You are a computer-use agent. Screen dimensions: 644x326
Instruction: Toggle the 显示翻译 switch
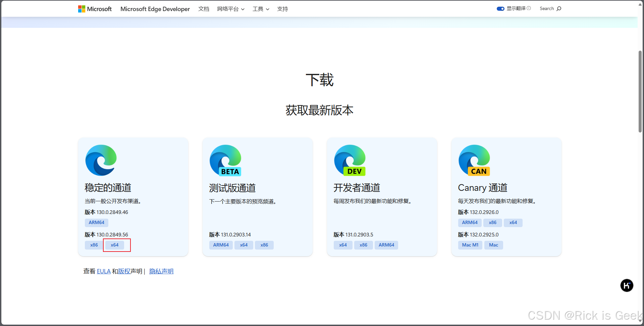[500, 9]
